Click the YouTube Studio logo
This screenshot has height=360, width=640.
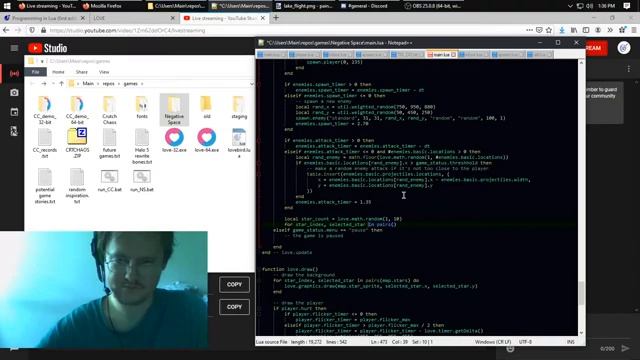(48, 48)
